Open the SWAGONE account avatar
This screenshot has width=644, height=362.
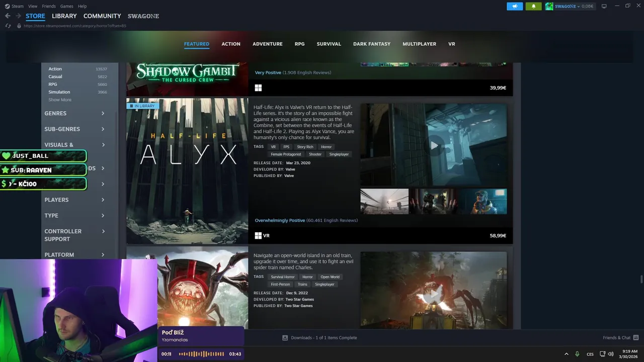[549, 6]
